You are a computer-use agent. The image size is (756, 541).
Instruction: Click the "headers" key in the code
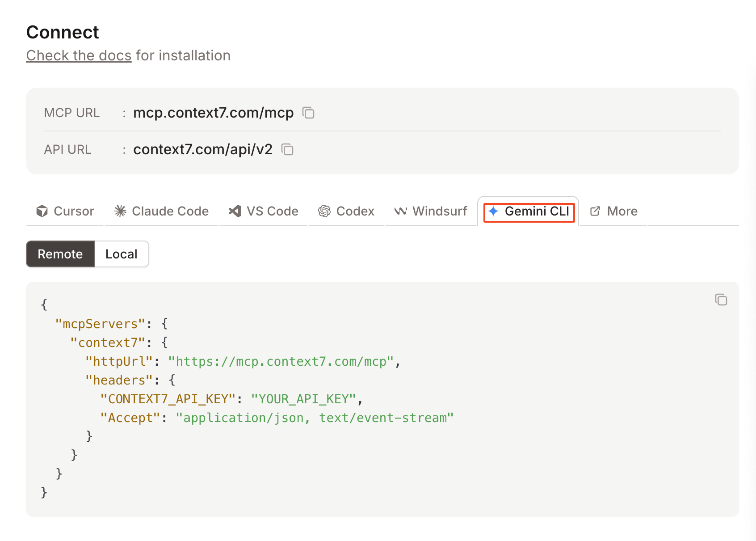click(119, 380)
